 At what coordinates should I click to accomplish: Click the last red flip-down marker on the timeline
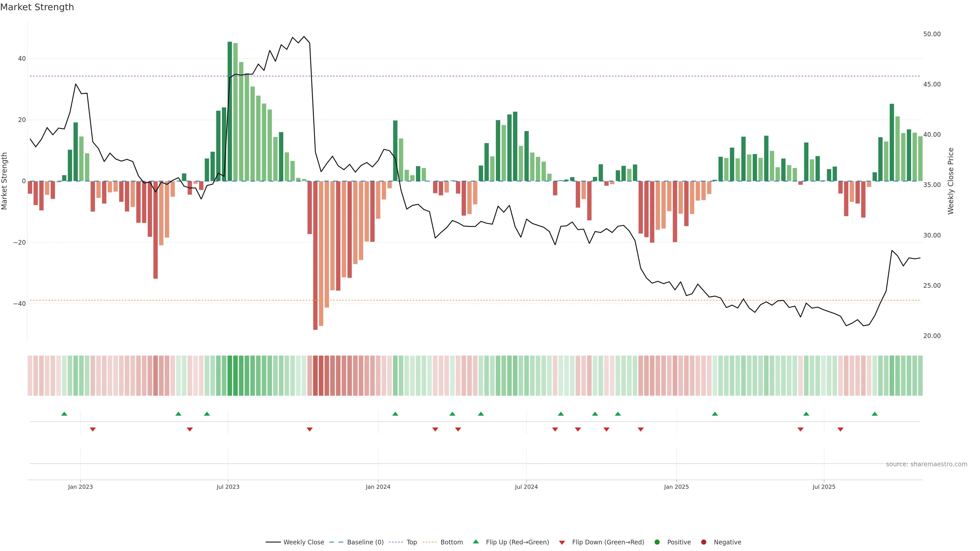pos(840,429)
